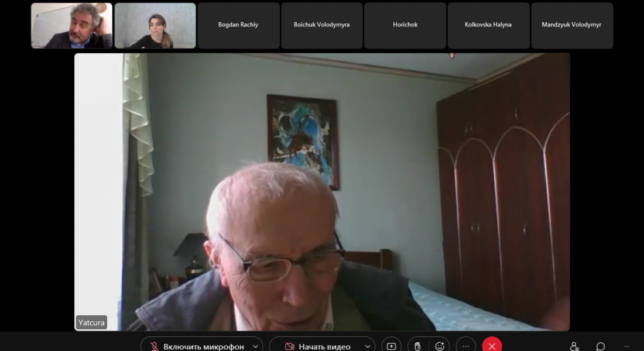Click the second video thumbnail of woman

[155, 25]
